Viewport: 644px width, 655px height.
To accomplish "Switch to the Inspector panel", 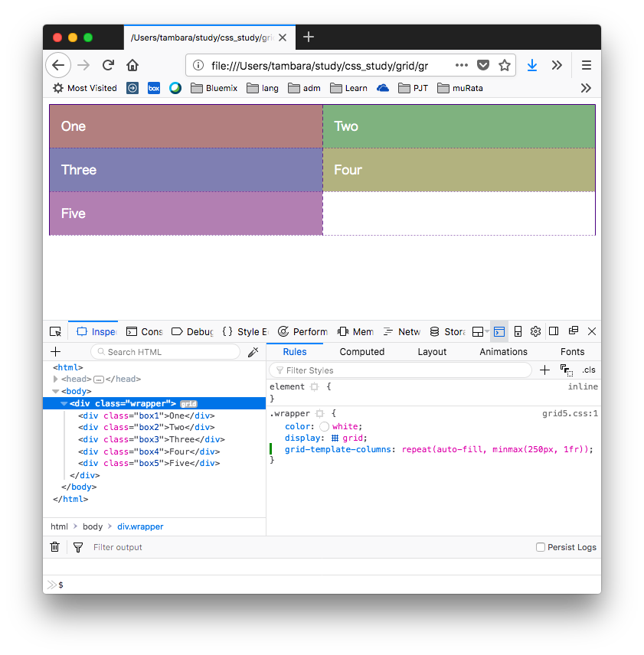I will 96,331.
